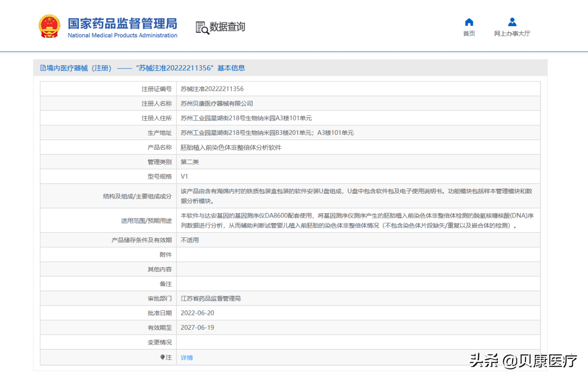The image size is (588, 379).
Task: Click the 注册人名称 row label
Action: (157, 103)
